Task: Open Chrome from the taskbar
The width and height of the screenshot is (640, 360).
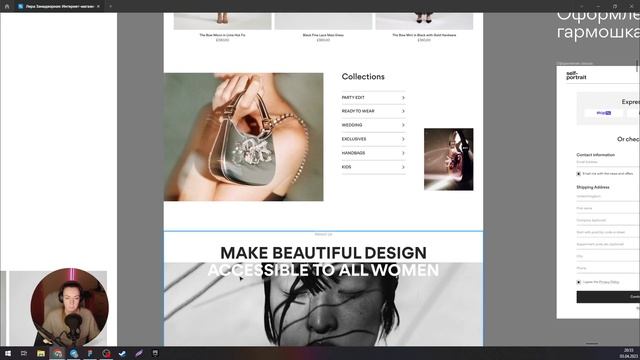Action: coord(58,353)
